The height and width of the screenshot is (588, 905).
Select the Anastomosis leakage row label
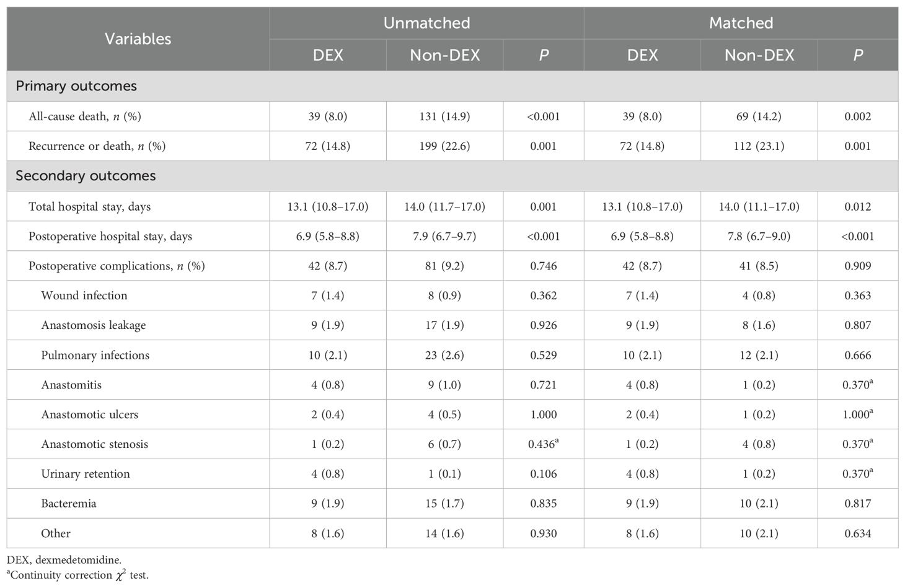pos(93,325)
